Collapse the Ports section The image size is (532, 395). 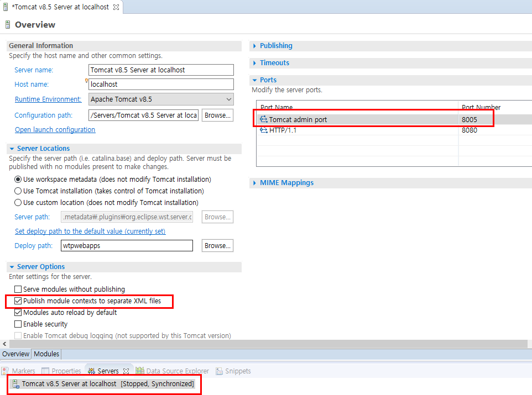tap(254, 80)
